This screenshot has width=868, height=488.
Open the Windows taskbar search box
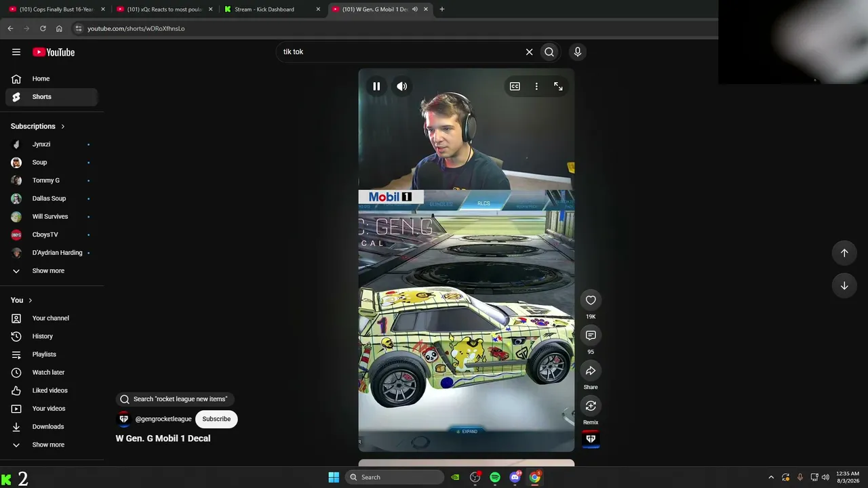pyautogui.click(x=395, y=477)
